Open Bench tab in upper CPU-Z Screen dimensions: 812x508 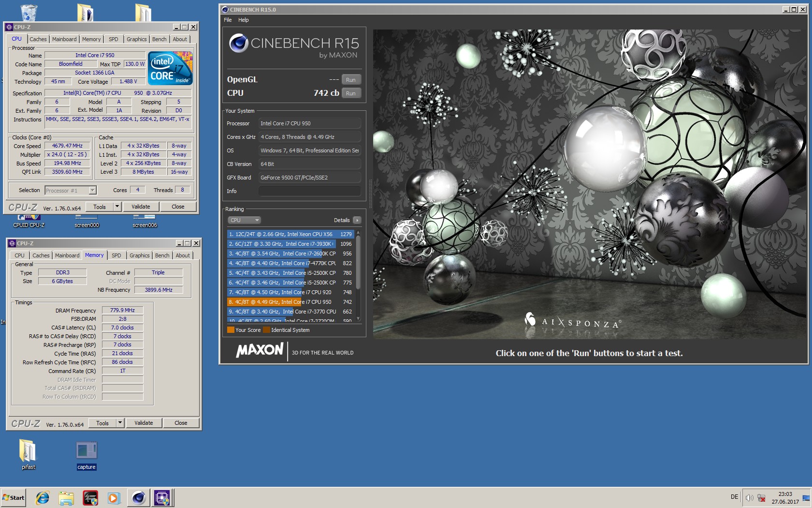point(159,39)
